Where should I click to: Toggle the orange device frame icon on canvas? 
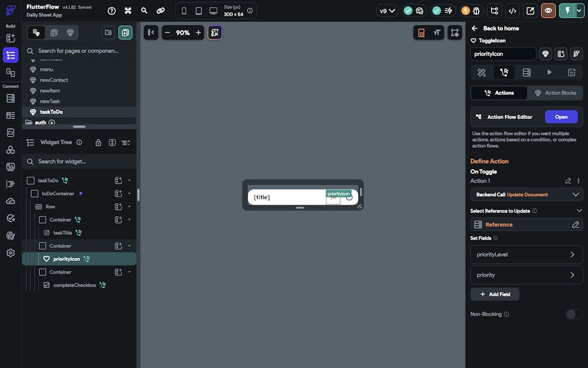pos(422,32)
